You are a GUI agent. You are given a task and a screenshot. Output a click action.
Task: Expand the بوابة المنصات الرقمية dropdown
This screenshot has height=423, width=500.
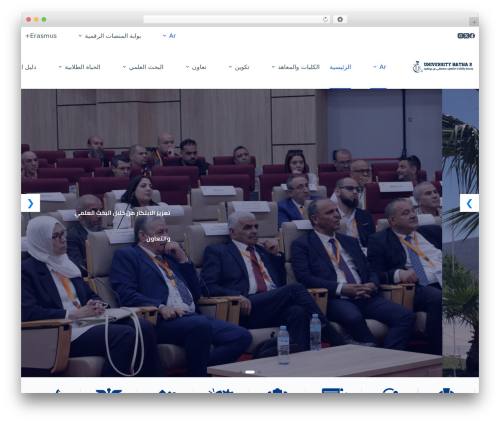(110, 36)
